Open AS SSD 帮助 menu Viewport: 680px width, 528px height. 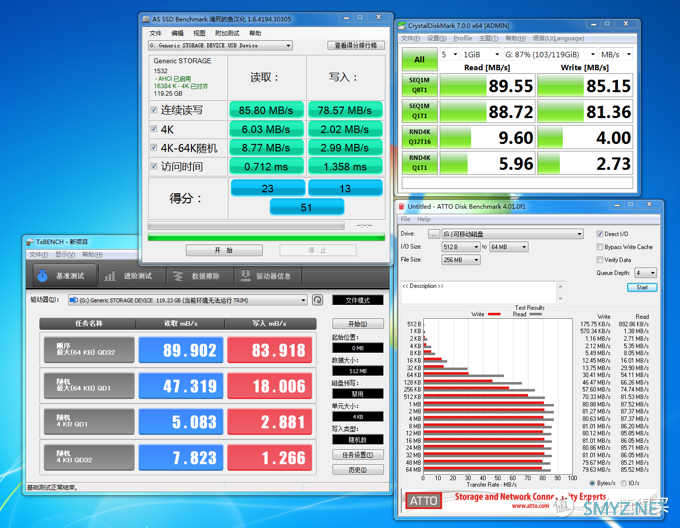coord(255,33)
